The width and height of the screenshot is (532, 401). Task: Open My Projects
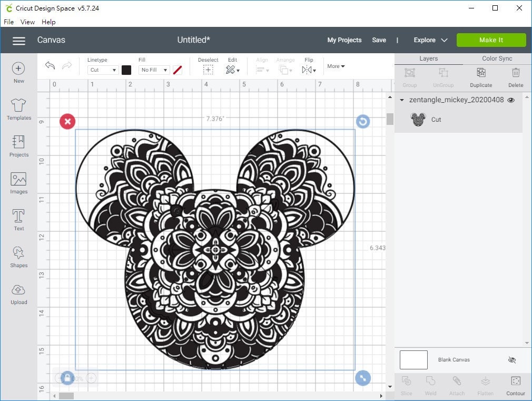(344, 40)
